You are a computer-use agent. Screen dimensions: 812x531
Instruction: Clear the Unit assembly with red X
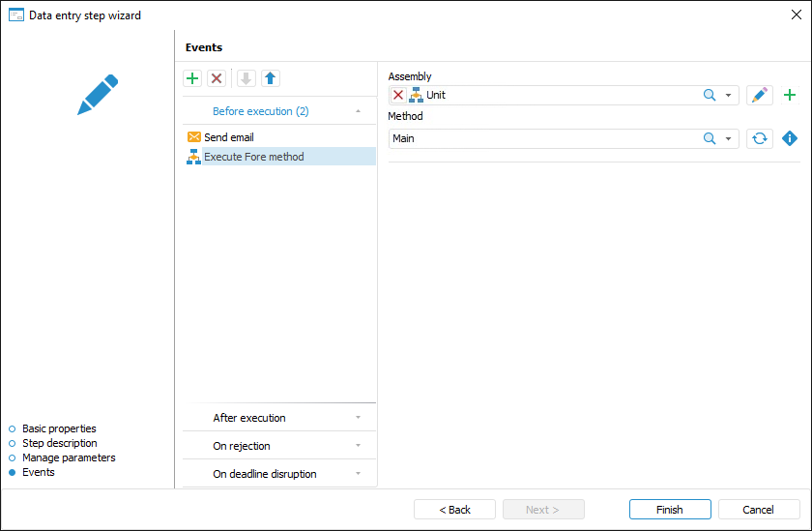coord(398,95)
